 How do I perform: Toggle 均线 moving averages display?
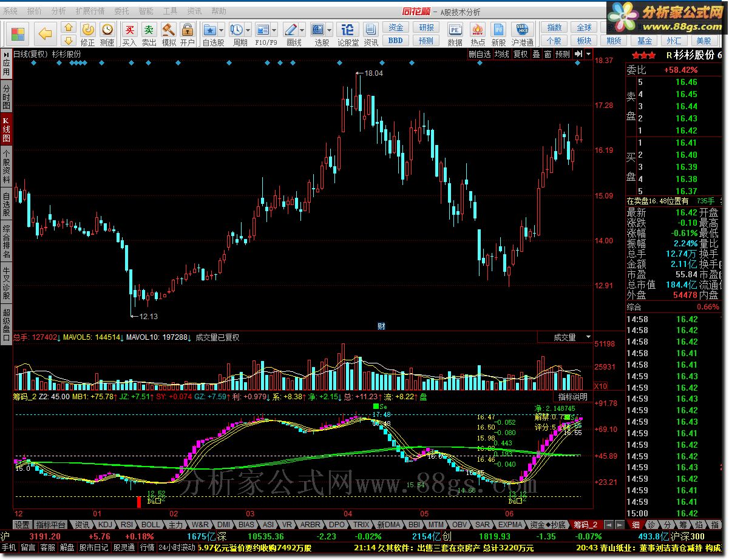pos(501,54)
